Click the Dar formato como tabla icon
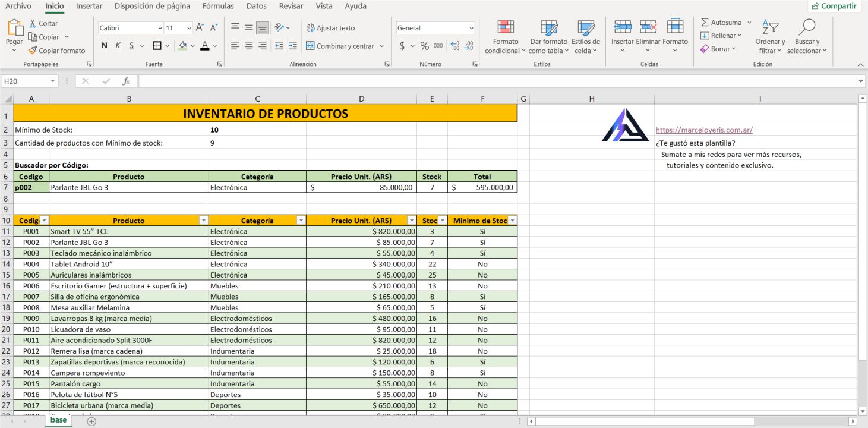This screenshot has width=868, height=428. click(547, 36)
